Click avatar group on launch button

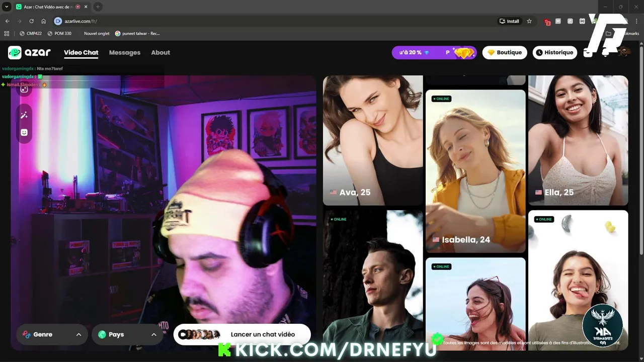pyautogui.click(x=200, y=334)
